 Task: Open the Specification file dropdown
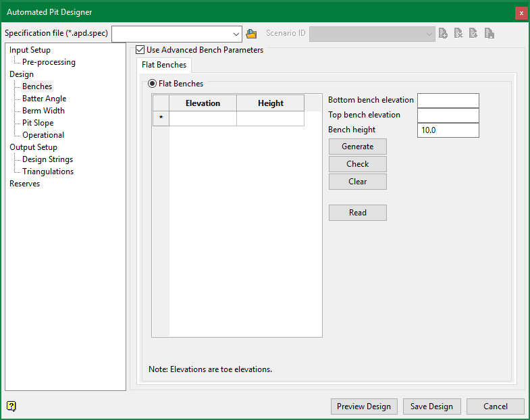(x=236, y=33)
